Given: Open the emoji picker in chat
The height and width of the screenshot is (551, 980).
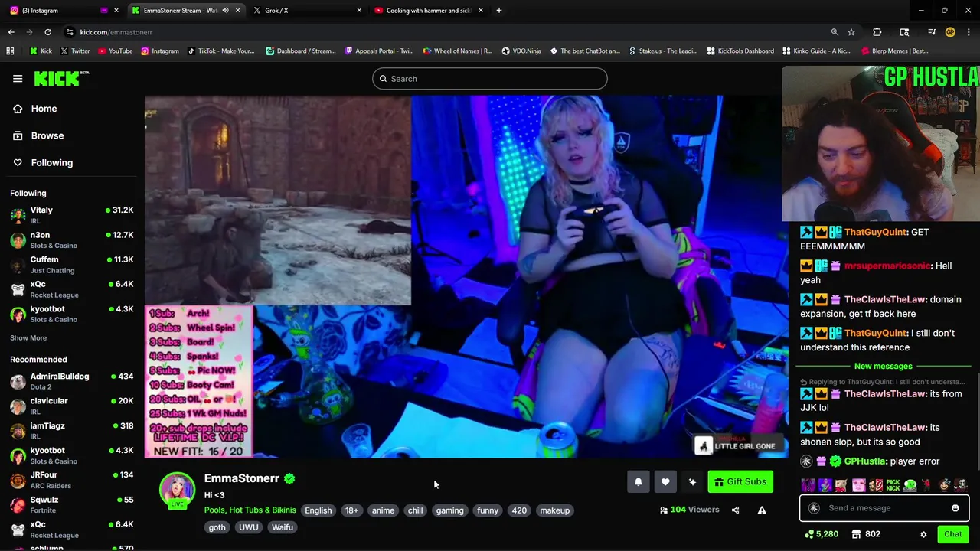Looking at the screenshot, I should point(955,508).
